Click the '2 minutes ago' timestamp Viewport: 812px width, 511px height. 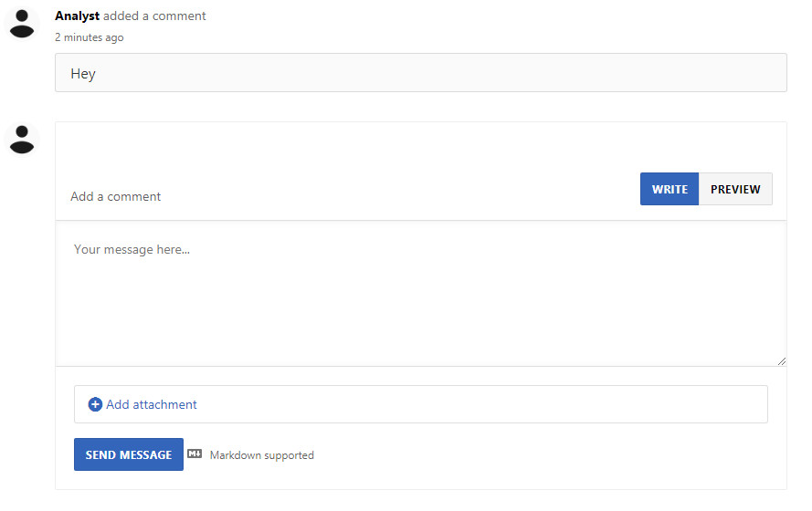coord(90,37)
